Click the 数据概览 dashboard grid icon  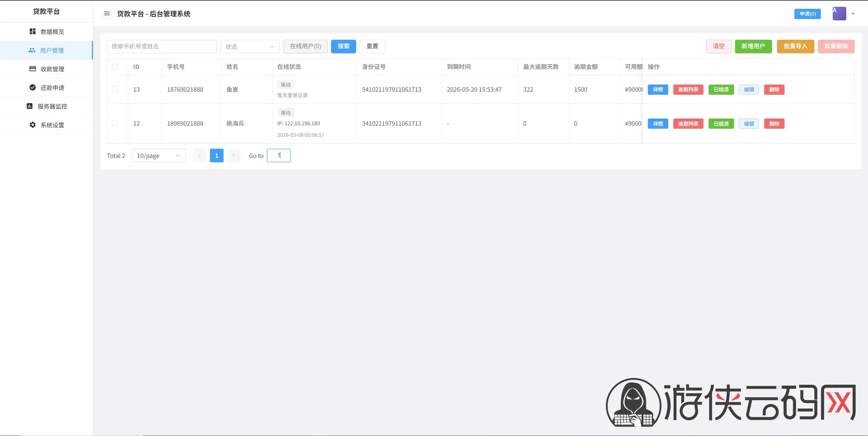coord(33,32)
